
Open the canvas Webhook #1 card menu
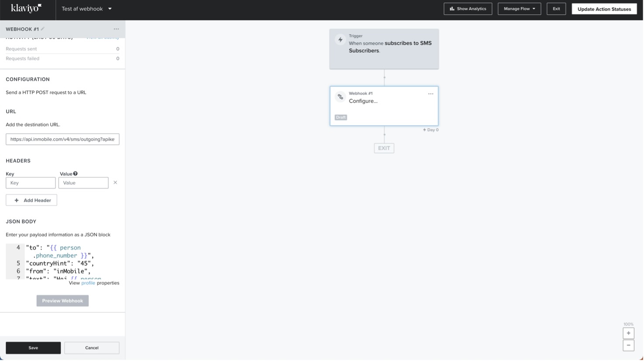click(431, 94)
